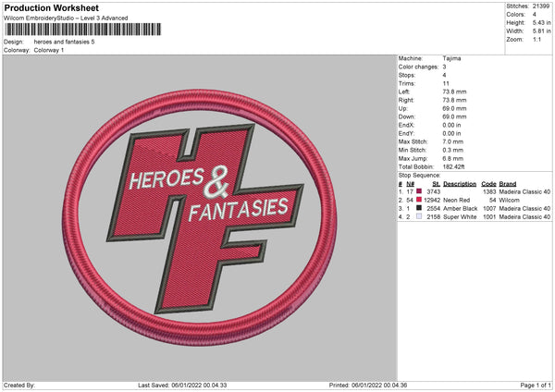The width and height of the screenshot is (555, 392).
Task: Click the Super White color swatch
Action: click(419, 216)
